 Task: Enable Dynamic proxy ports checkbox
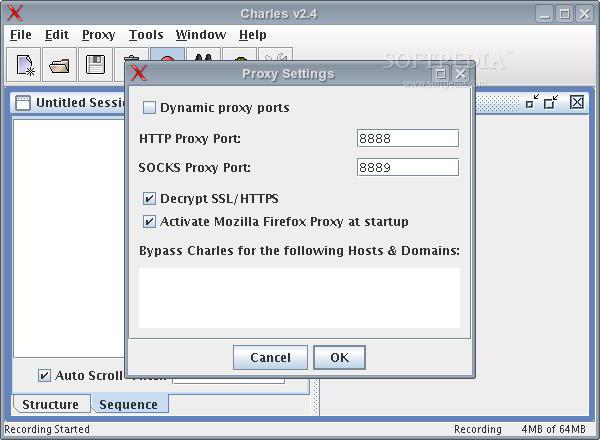coord(149,108)
